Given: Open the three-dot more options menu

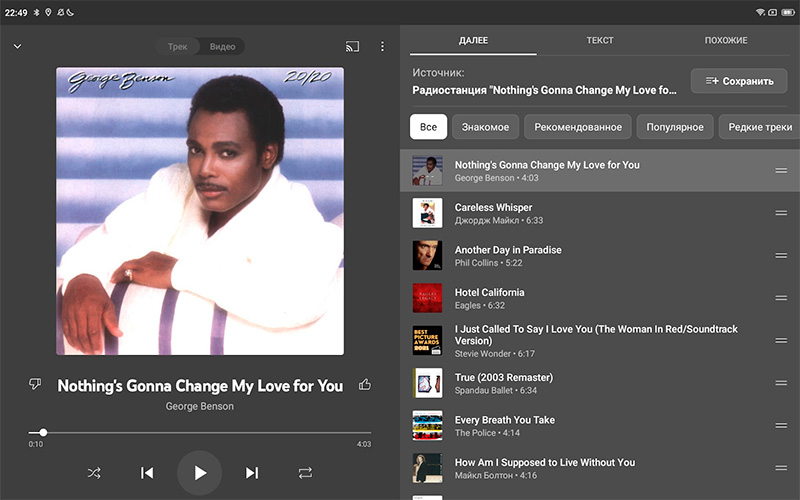Looking at the screenshot, I should (382, 47).
